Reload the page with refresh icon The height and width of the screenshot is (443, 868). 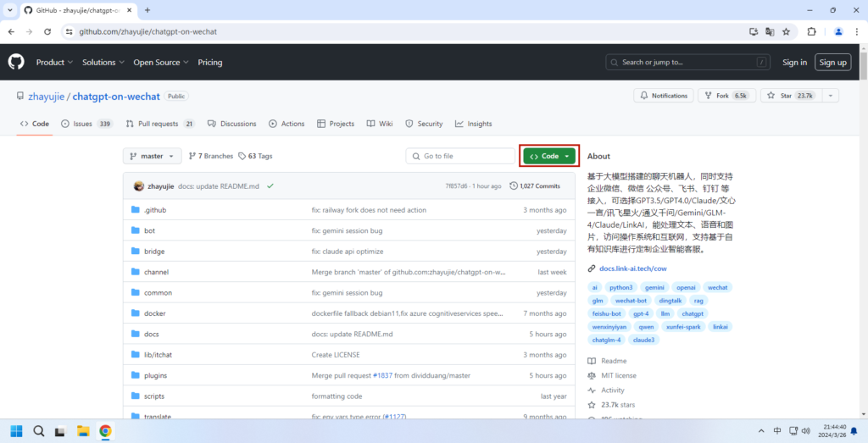pyautogui.click(x=47, y=32)
